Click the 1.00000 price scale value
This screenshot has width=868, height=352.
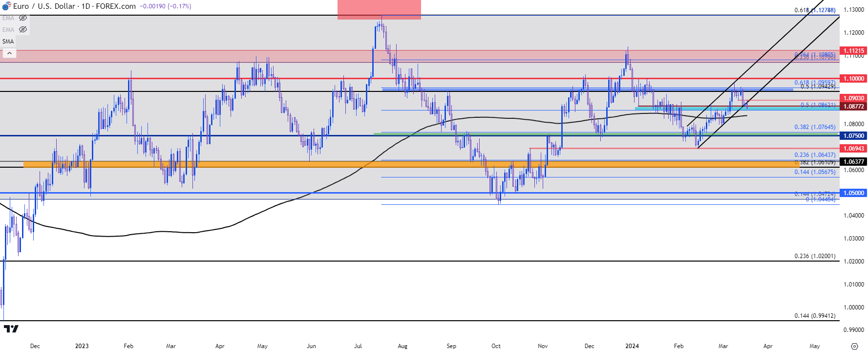tap(854, 308)
